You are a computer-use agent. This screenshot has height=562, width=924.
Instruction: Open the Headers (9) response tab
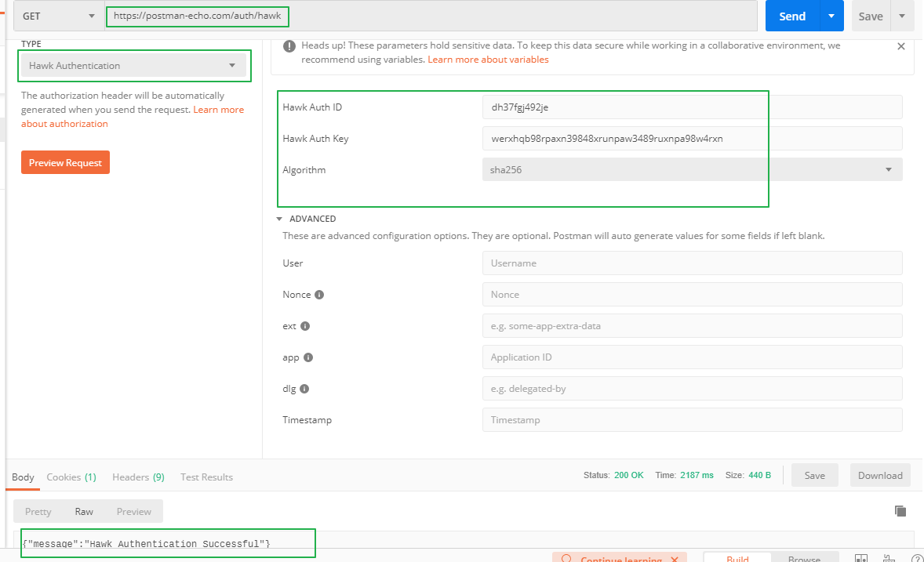click(138, 477)
